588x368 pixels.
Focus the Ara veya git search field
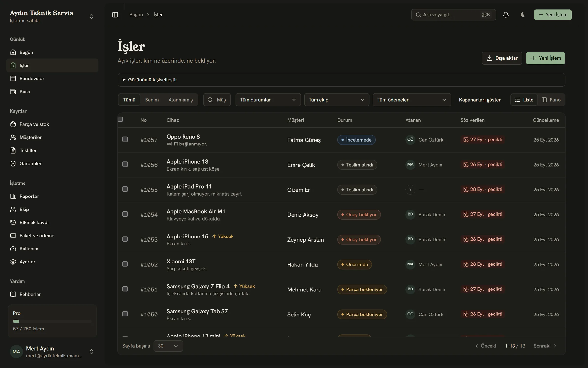[453, 15]
